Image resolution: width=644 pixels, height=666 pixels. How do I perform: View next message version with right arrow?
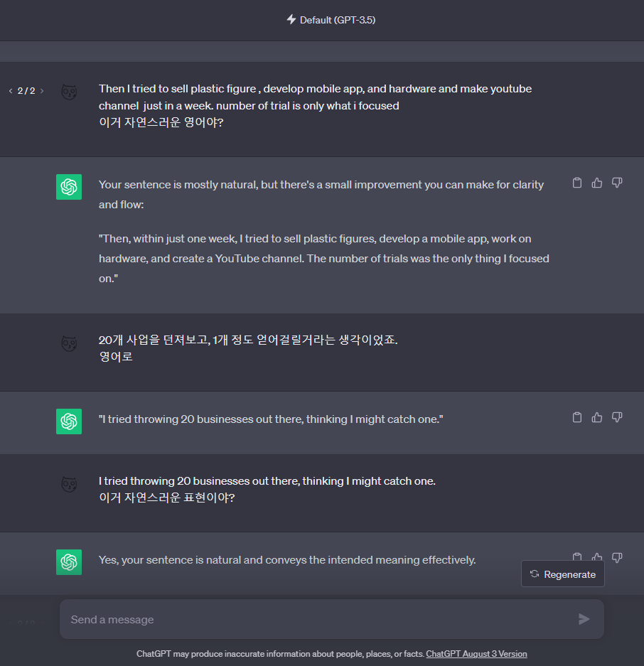tap(41, 91)
